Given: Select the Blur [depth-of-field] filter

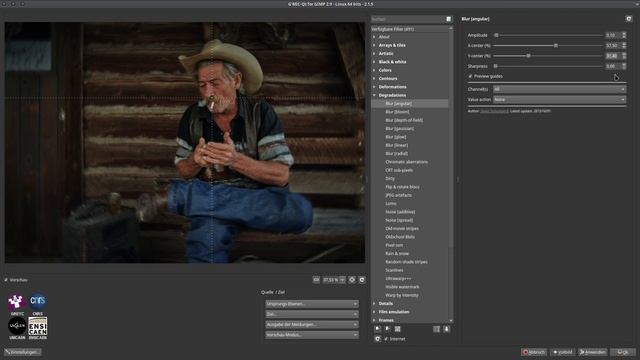Looking at the screenshot, I should (x=404, y=120).
